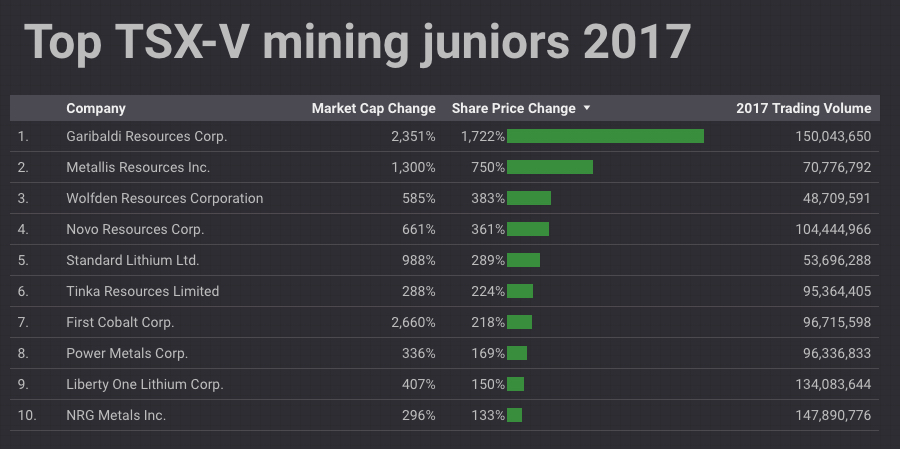Click Novo Resources trading volume 104,444,966

coord(824,229)
